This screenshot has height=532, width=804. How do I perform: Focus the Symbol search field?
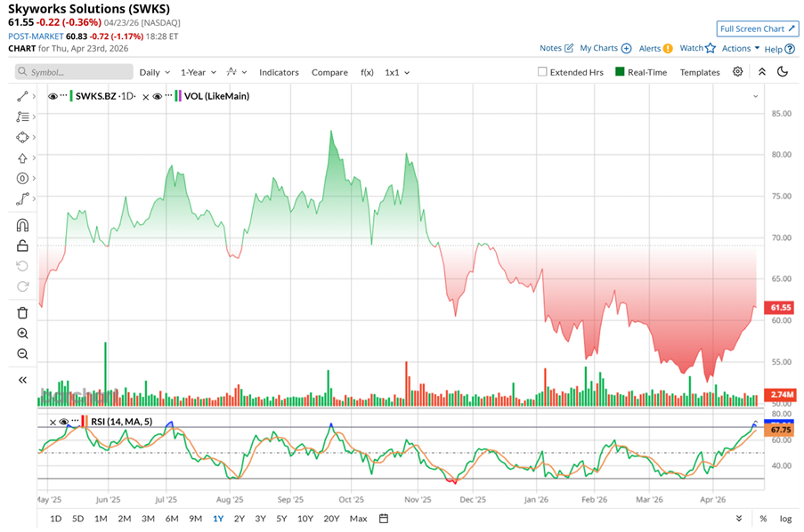click(74, 72)
